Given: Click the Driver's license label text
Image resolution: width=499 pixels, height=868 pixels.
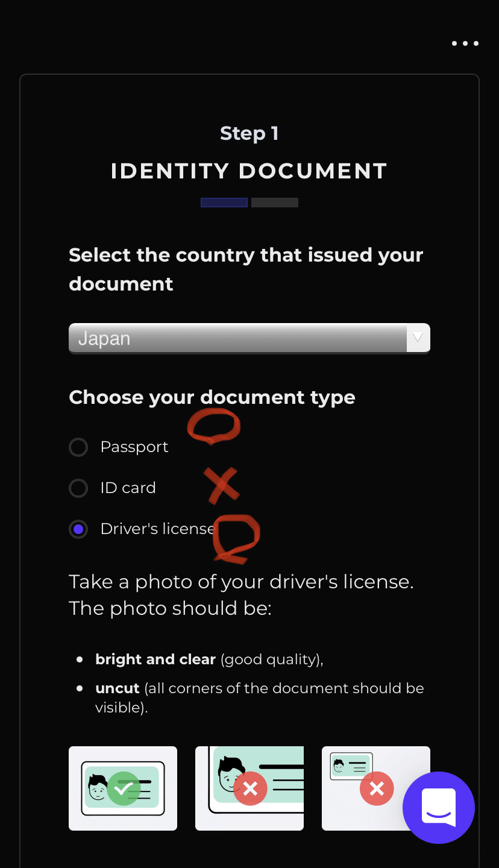Looking at the screenshot, I should (158, 529).
